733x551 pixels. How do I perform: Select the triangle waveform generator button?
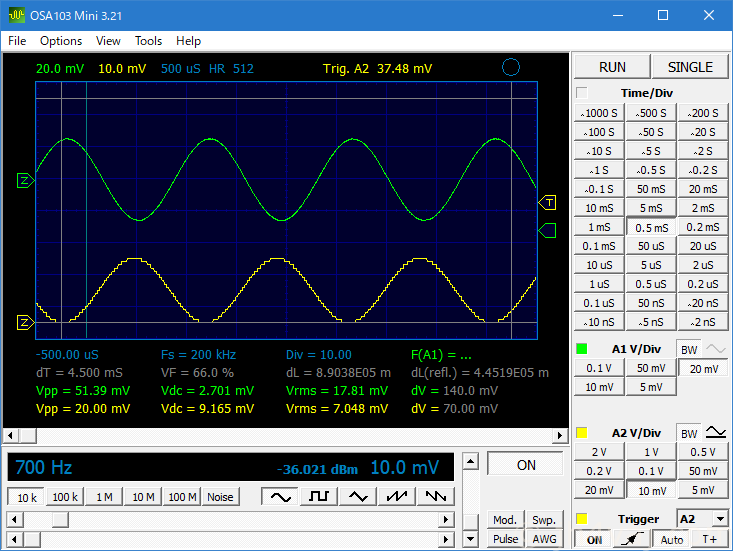pyautogui.click(x=358, y=496)
